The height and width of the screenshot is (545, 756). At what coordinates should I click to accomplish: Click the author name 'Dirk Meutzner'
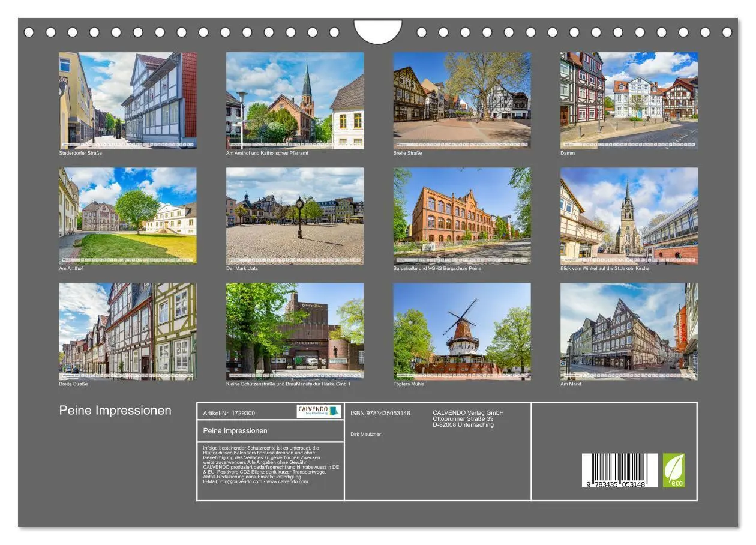tap(365, 434)
